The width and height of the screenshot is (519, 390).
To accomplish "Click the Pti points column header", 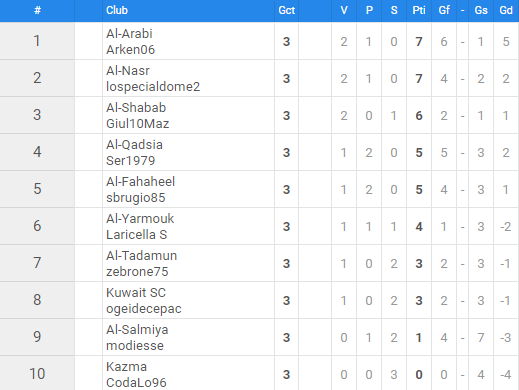I will tap(419, 10).
